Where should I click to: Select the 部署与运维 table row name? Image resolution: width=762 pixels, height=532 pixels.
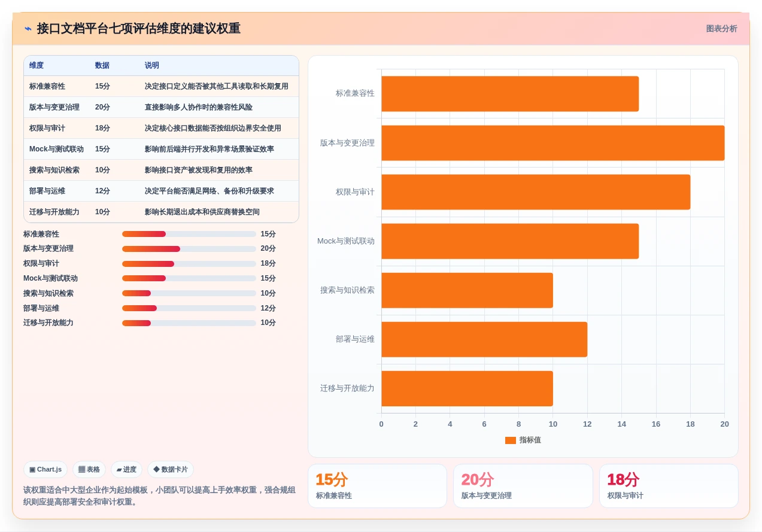pos(47,191)
